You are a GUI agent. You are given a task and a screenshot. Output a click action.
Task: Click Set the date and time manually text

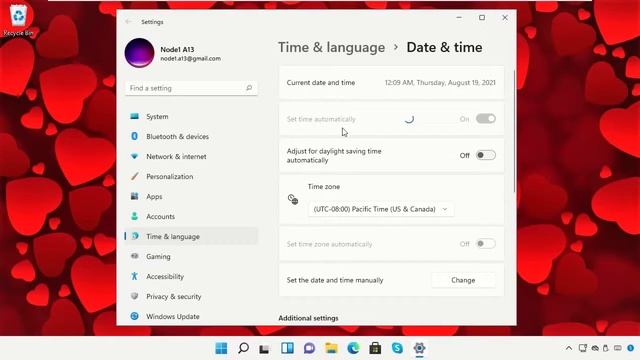335,280
